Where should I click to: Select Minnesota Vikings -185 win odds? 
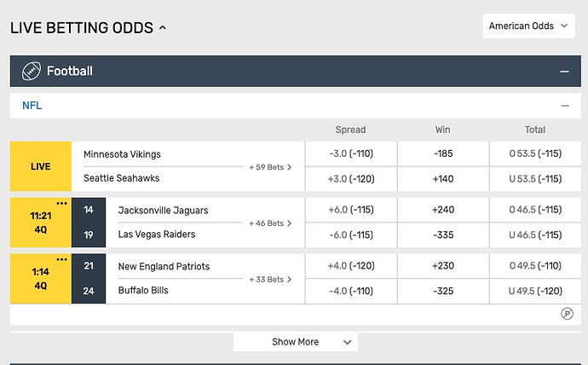pos(442,154)
